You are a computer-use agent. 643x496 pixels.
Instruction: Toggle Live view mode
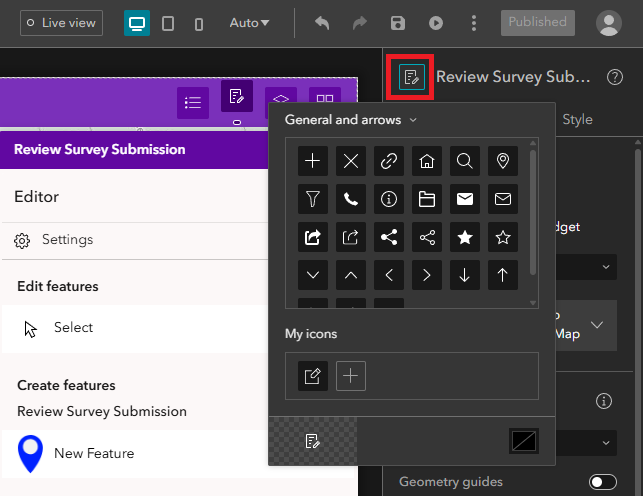62,23
